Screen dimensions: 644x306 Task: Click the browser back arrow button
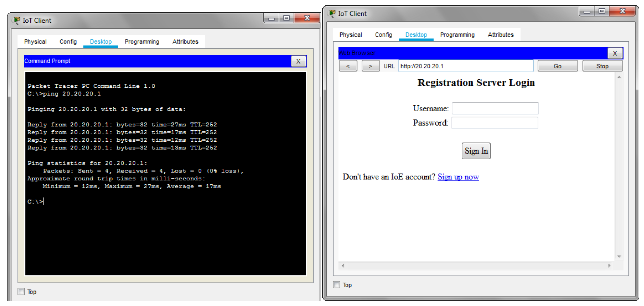(348, 66)
